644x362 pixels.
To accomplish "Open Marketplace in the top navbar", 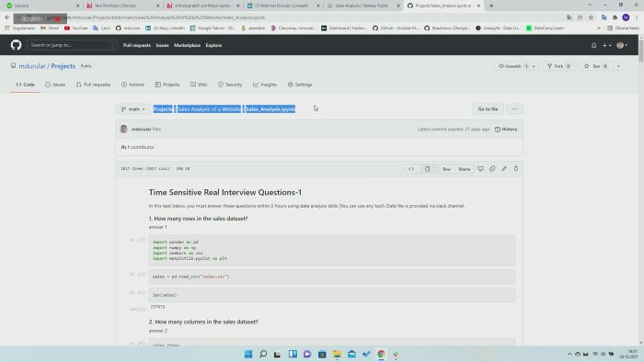I will [x=187, y=45].
